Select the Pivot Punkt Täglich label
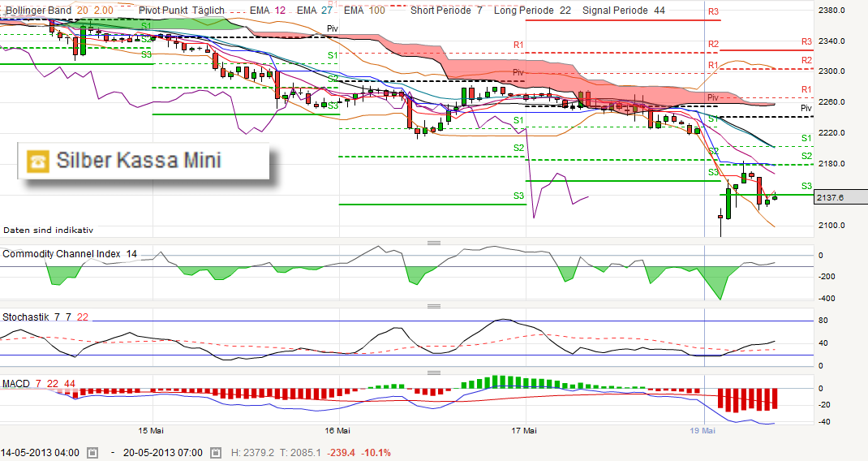Viewport: 868px width, 461px height. [182, 11]
